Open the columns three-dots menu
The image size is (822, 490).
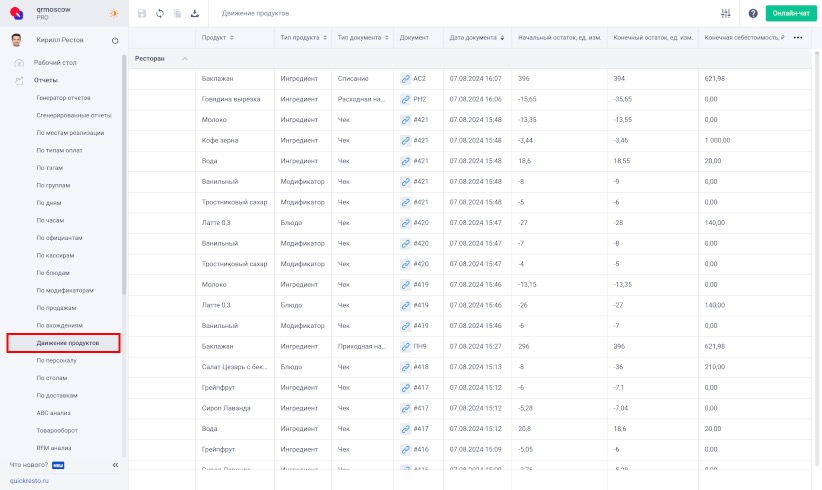click(x=798, y=38)
